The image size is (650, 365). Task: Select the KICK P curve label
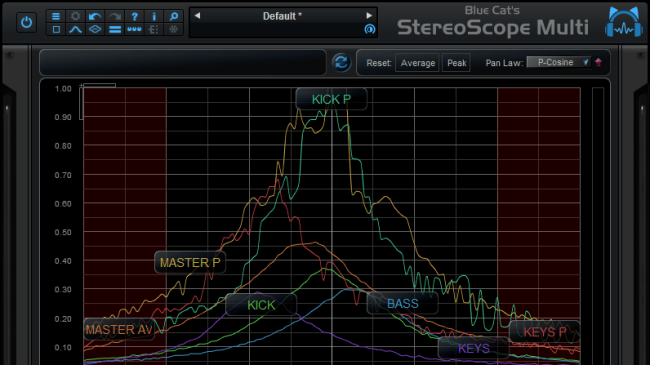pos(331,99)
